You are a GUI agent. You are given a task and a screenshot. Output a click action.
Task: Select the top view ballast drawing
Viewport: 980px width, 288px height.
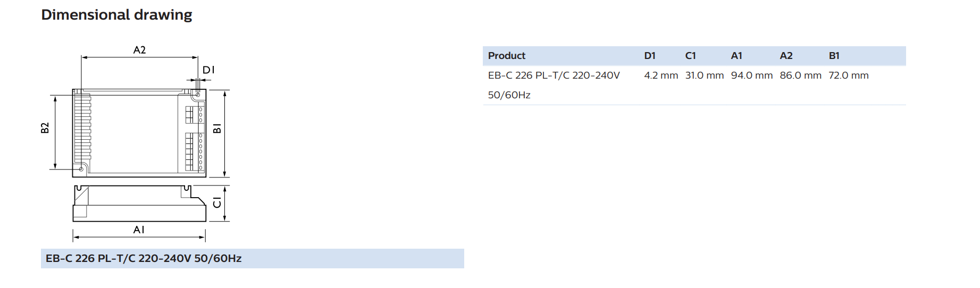(x=139, y=133)
